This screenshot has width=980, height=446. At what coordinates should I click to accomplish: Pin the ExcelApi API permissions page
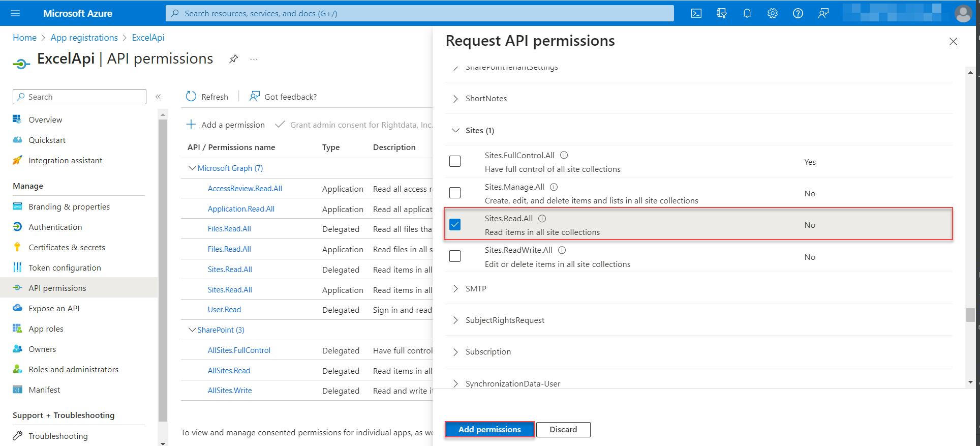[x=233, y=59]
